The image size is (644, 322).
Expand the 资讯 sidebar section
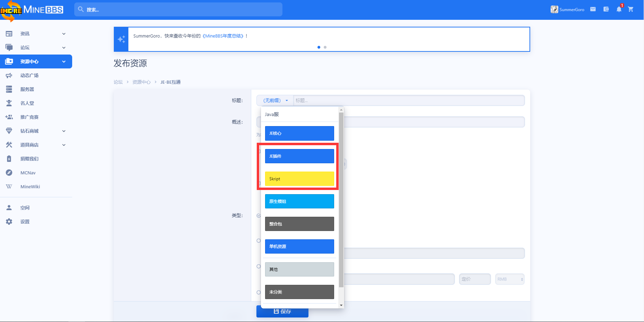64,34
